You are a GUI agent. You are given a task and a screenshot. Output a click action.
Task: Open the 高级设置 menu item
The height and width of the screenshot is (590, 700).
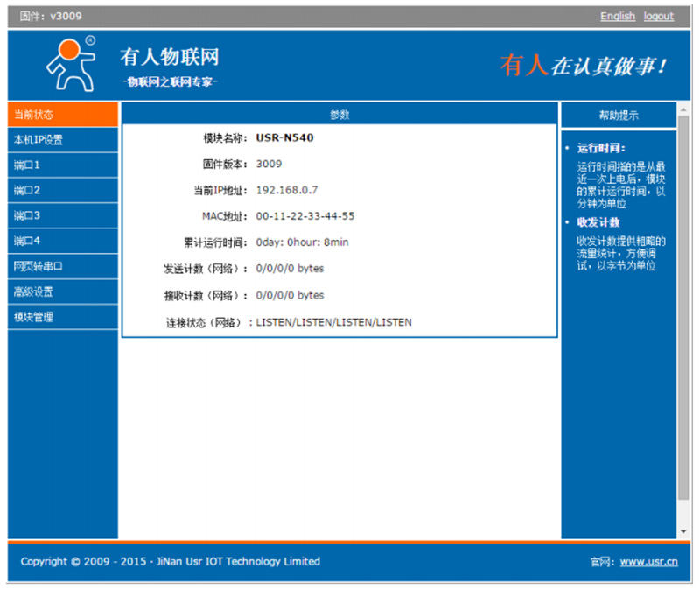[63, 292]
